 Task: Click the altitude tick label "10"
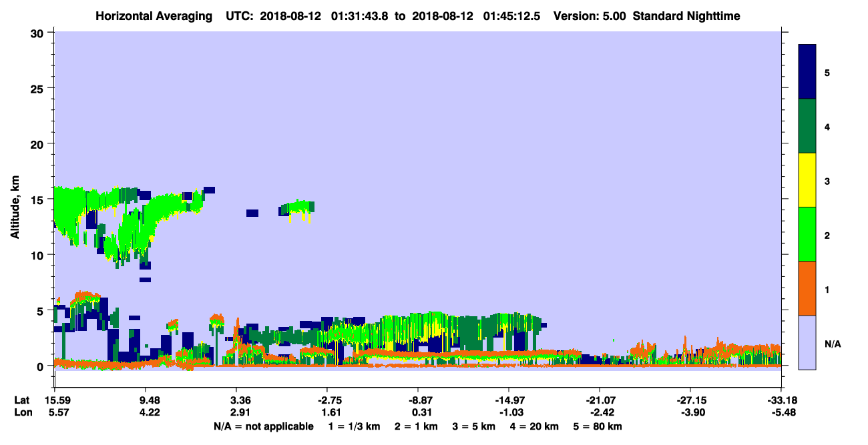pos(39,255)
